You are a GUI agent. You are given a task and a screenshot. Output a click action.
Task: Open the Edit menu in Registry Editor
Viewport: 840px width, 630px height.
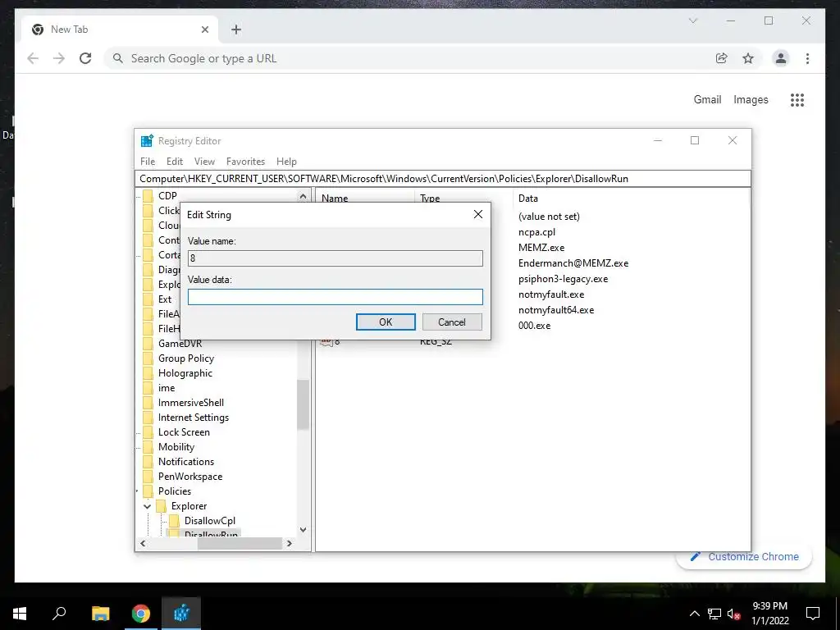(x=175, y=162)
